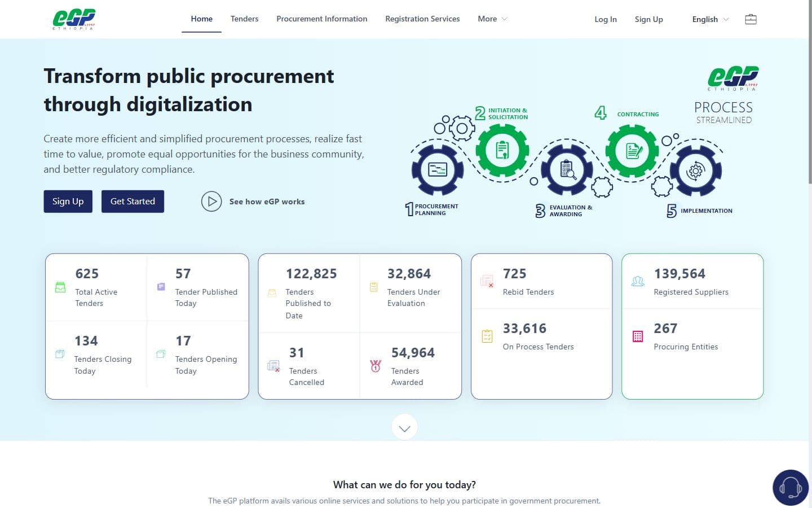This screenshot has width=812, height=508.
Task: Click the 267 Procuring Entities count
Action: [665, 329]
